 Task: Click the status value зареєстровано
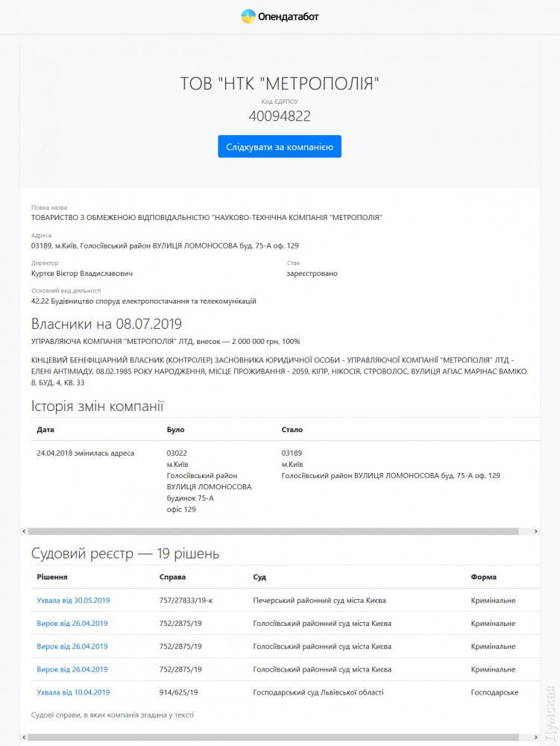tap(312, 274)
